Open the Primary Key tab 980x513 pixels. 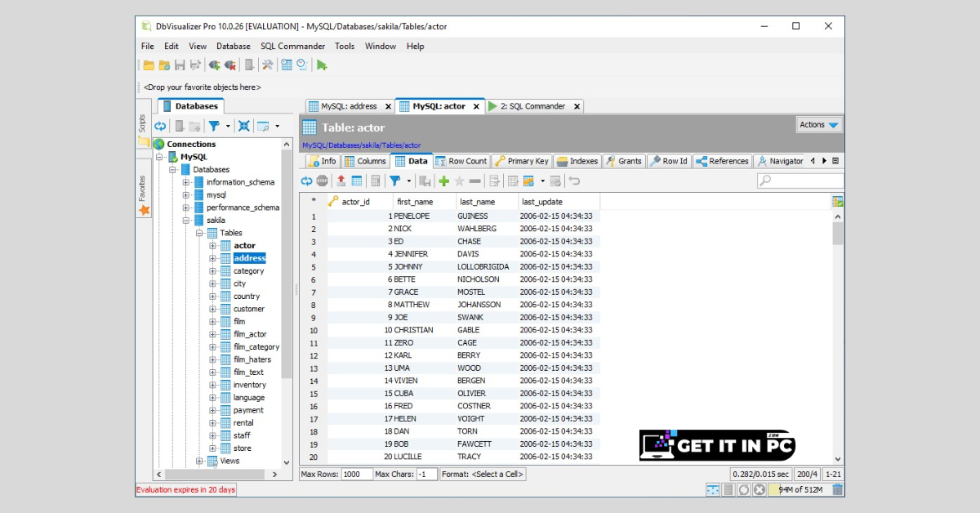[x=523, y=161]
